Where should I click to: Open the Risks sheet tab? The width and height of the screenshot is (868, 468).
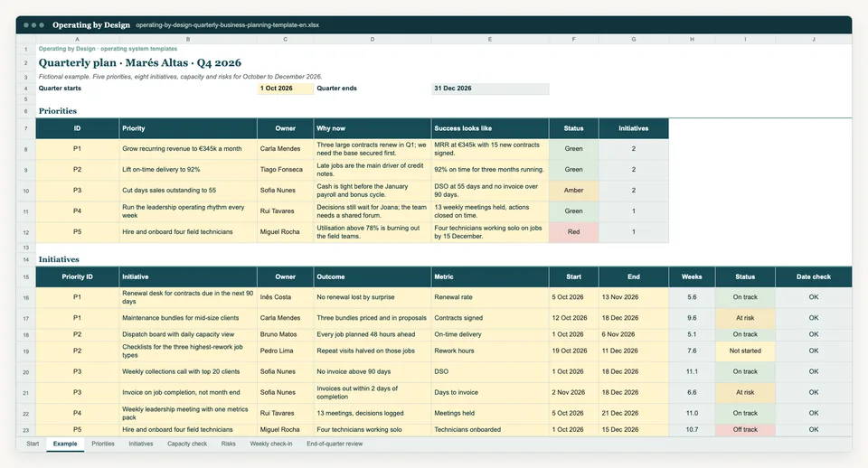tap(228, 444)
